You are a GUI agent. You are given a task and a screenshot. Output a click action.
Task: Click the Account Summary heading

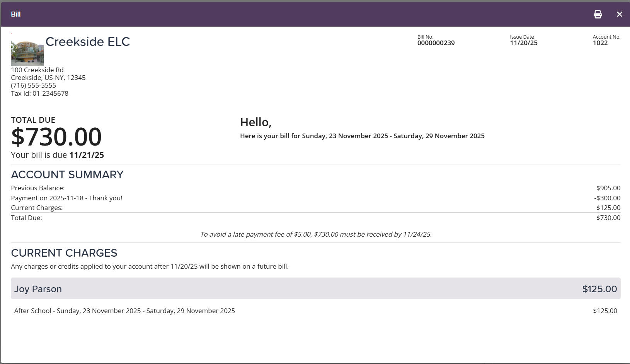click(x=67, y=175)
